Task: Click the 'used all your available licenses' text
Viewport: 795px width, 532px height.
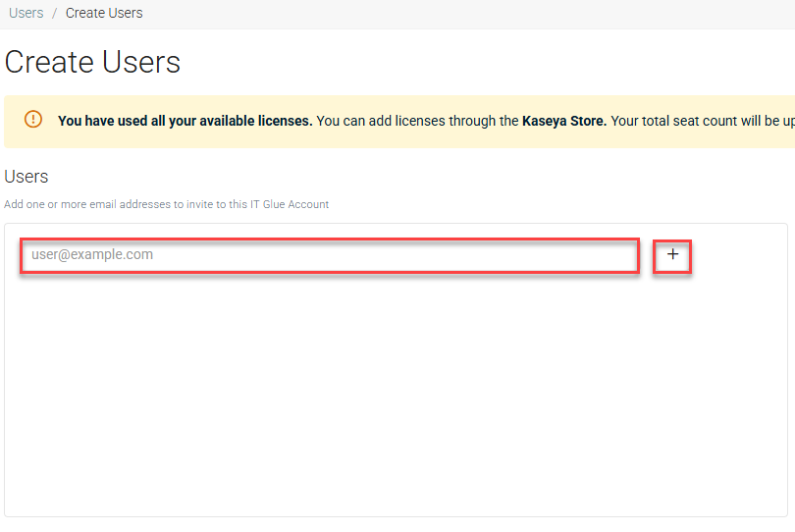Action: (216, 122)
